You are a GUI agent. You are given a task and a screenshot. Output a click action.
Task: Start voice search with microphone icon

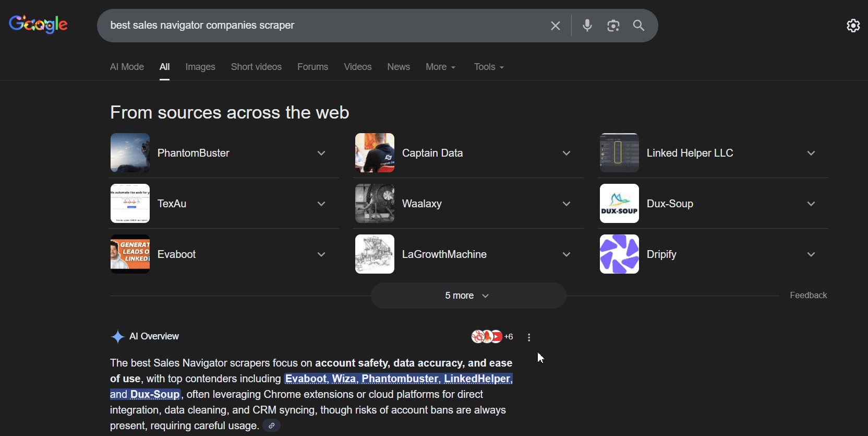tap(587, 25)
